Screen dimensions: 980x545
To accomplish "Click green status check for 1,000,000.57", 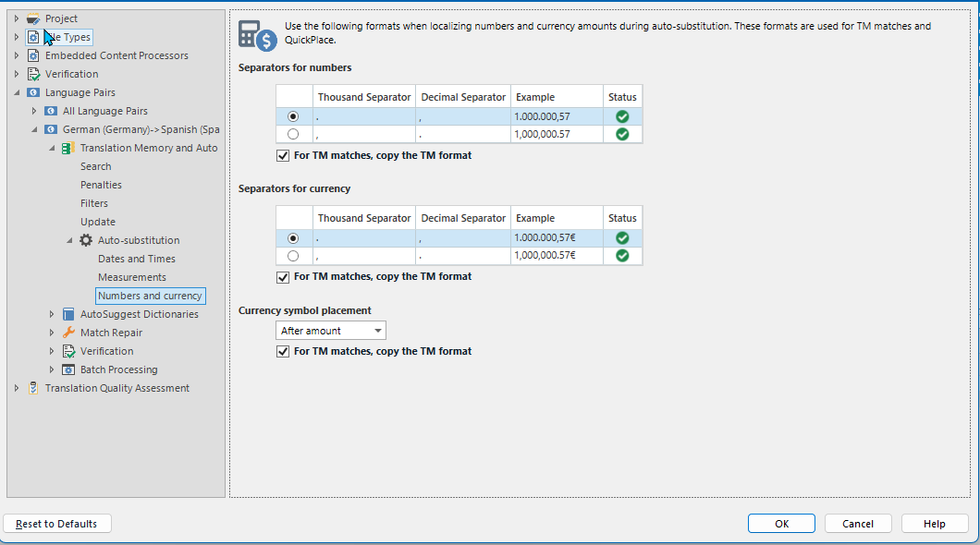I will (622, 134).
